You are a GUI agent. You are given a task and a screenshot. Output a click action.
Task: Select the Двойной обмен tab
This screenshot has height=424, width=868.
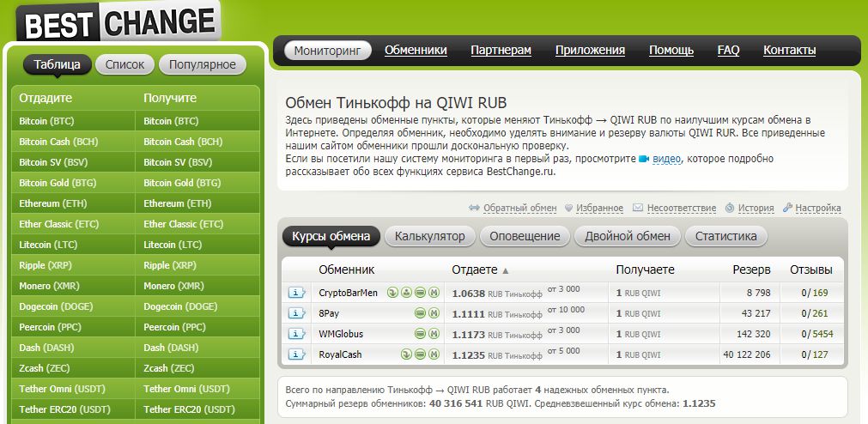[x=628, y=236]
